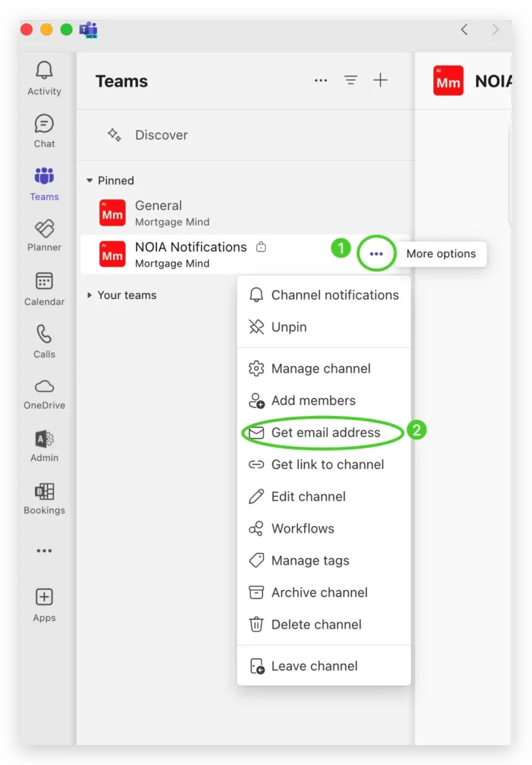This screenshot has width=532, height=765.
Task: Open OneDrive from sidebar
Action: click(44, 393)
